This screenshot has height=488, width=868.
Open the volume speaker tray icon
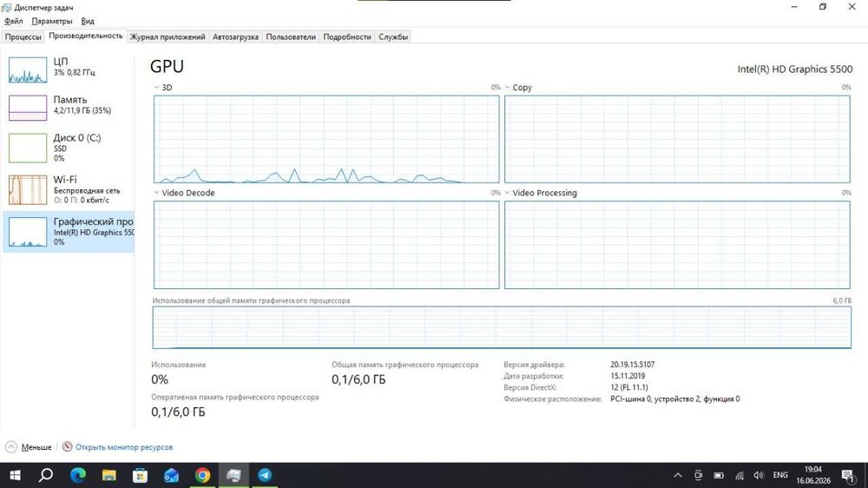click(x=759, y=475)
